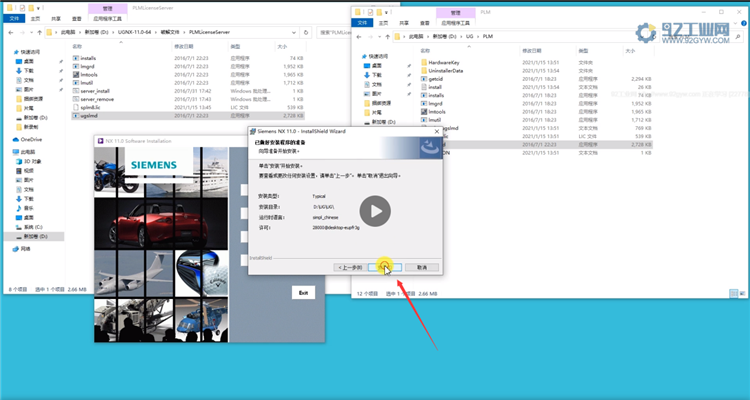The image size is (750, 400).
Task: Click the back arrow in the PLM window
Action: [x=359, y=36]
